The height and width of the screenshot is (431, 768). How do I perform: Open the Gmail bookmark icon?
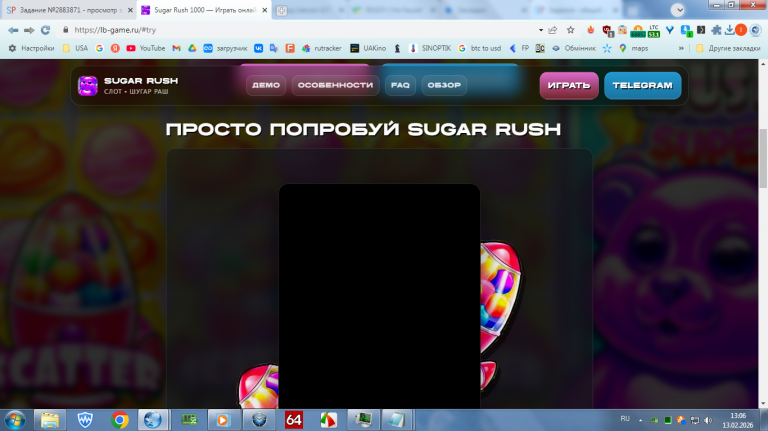[177, 48]
